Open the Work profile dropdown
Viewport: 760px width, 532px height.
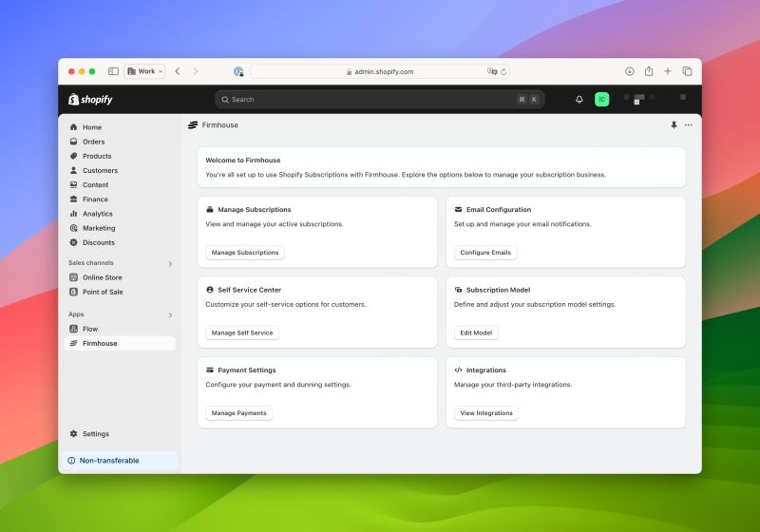pyautogui.click(x=144, y=71)
